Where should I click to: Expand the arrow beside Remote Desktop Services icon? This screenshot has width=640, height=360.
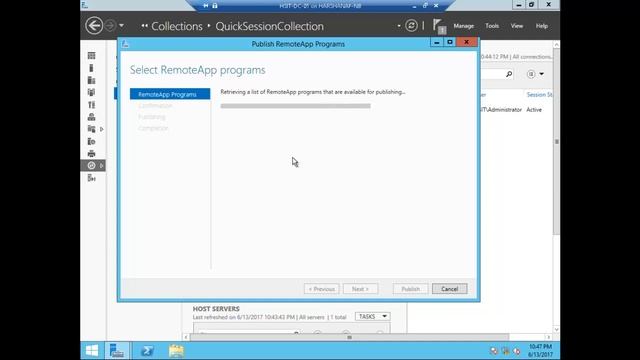click(x=102, y=165)
